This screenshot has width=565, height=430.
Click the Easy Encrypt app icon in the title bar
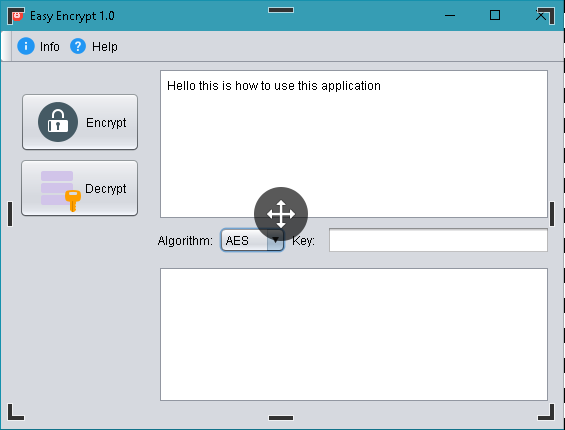[x=17, y=16]
